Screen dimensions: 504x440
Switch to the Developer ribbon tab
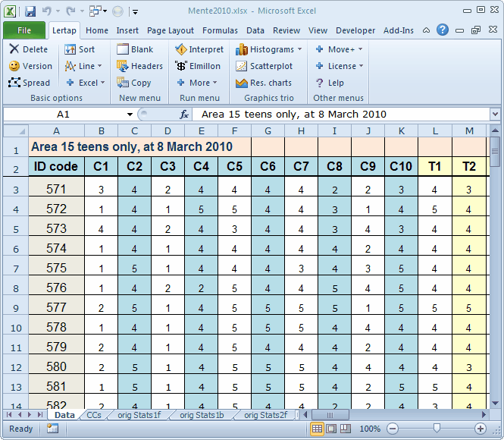(355, 30)
